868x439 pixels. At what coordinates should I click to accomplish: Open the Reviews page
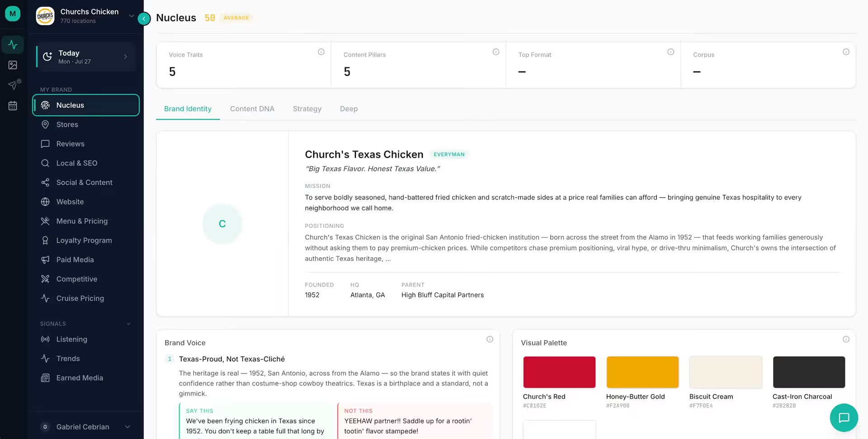pos(86,144)
